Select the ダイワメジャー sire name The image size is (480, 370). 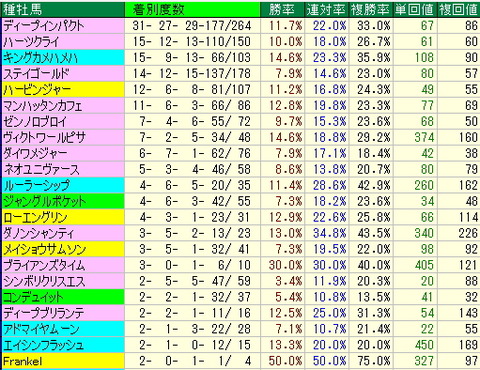point(35,154)
